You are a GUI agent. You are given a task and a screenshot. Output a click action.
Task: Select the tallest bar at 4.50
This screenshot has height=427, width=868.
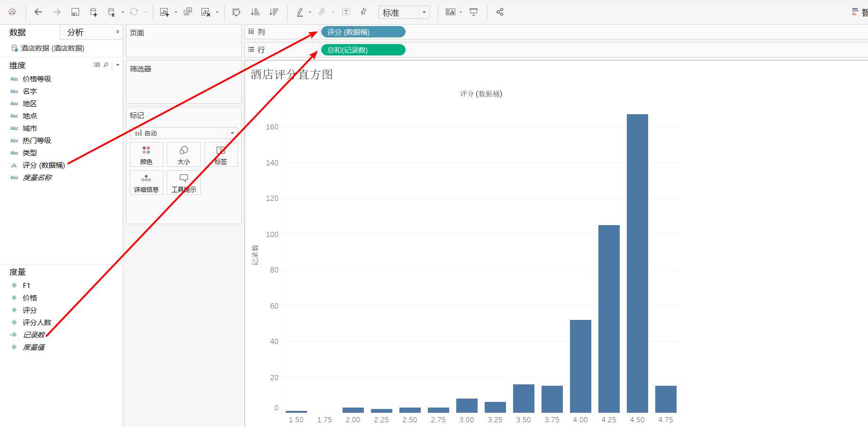(x=637, y=263)
